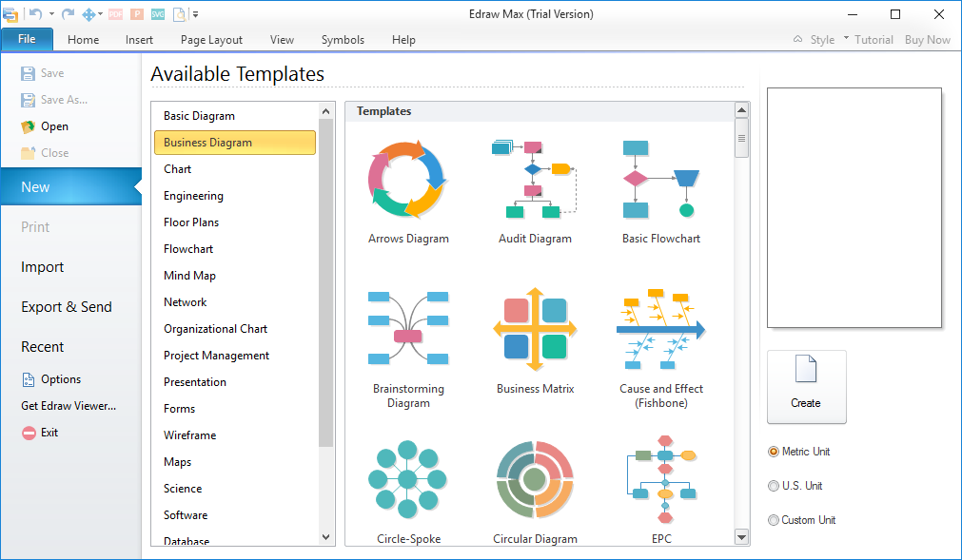962x560 pixels.
Task: Click Get Edraw Viewer link
Action: [x=69, y=406]
